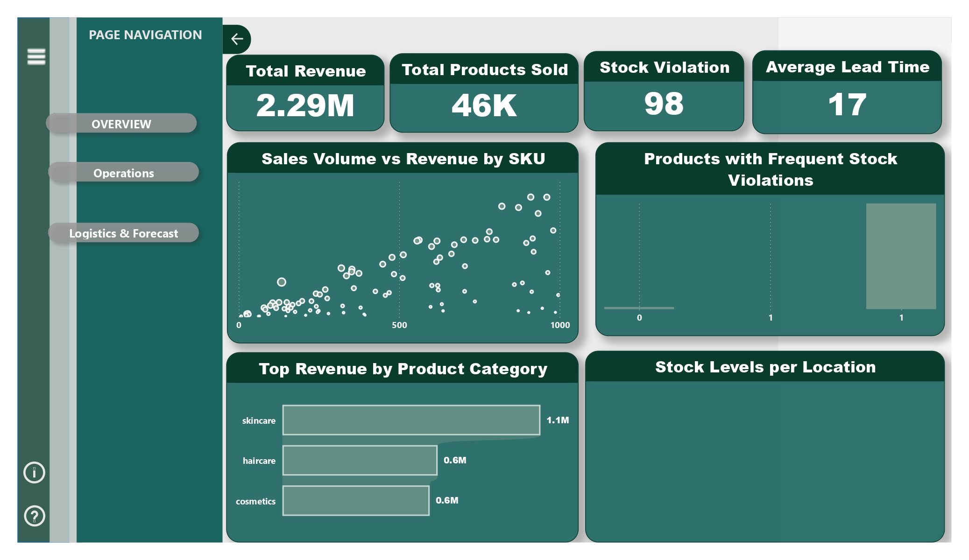
Task: Click the Top Revenue by Product Category title
Action: (x=403, y=369)
